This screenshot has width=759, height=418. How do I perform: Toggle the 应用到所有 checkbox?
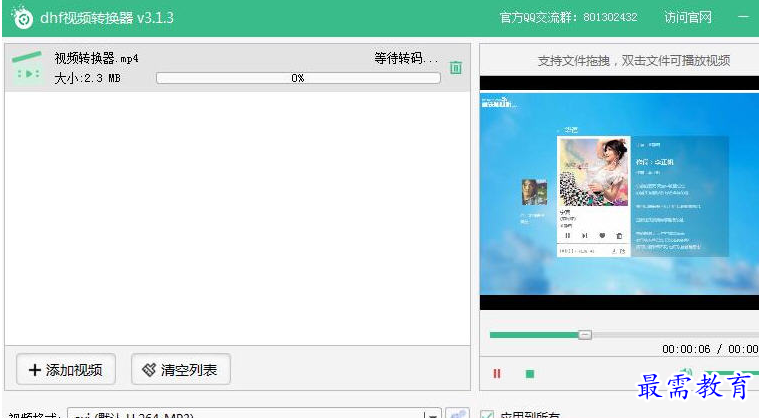point(487,415)
